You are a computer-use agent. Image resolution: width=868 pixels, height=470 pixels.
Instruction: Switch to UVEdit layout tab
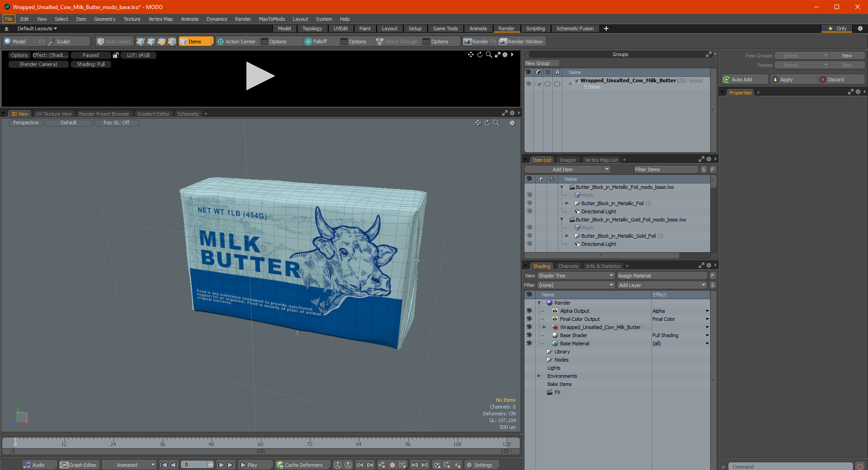(x=340, y=28)
